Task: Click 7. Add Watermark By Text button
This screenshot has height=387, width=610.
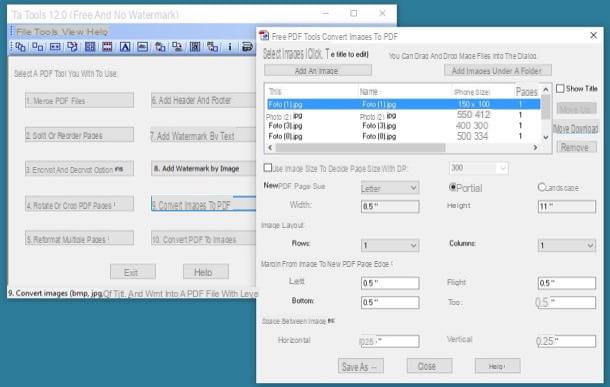Action: click(x=203, y=135)
